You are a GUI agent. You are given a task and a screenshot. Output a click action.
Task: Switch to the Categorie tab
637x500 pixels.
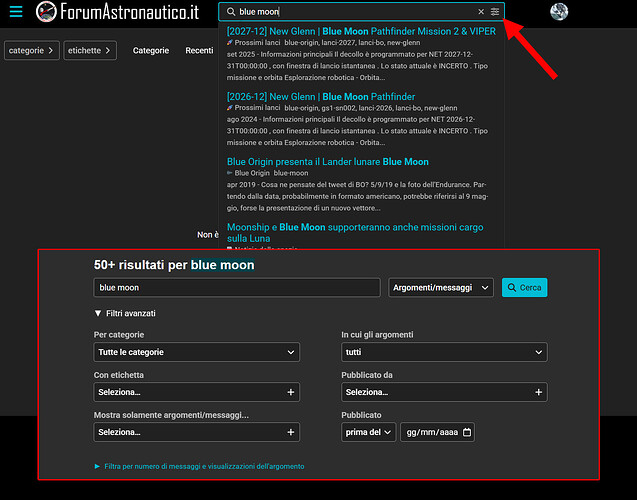(x=151, y=50)
